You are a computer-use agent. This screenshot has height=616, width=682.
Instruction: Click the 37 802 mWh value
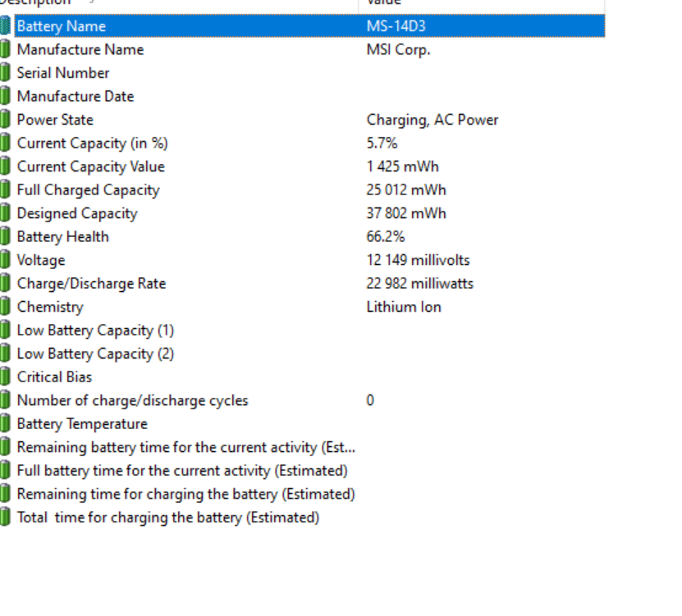point(406,214)
